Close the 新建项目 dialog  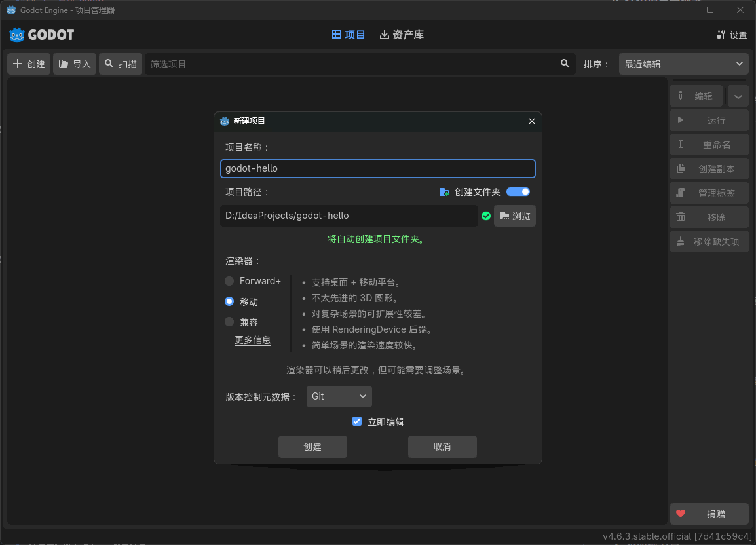(532, 121)
